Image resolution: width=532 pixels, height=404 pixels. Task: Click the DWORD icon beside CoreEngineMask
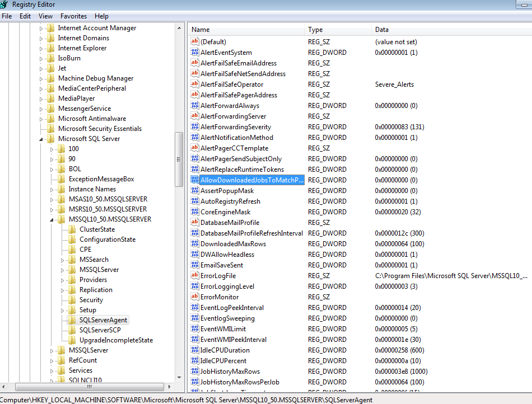click(195, 212)
